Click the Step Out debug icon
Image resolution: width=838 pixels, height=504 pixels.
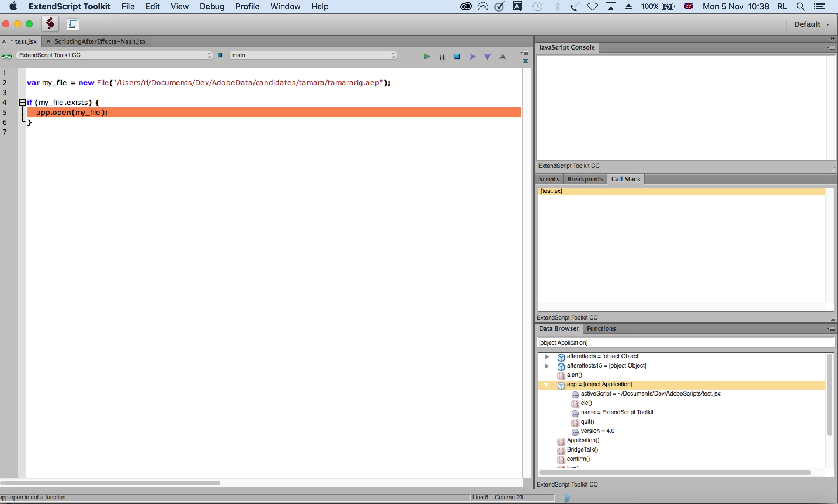(x=503, y=56)
